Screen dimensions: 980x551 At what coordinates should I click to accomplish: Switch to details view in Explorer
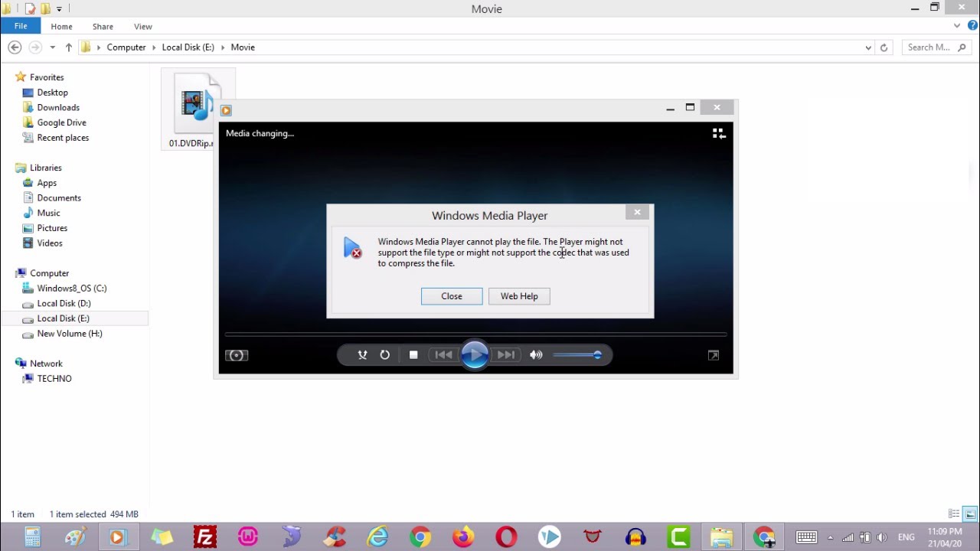click(954, 514)
